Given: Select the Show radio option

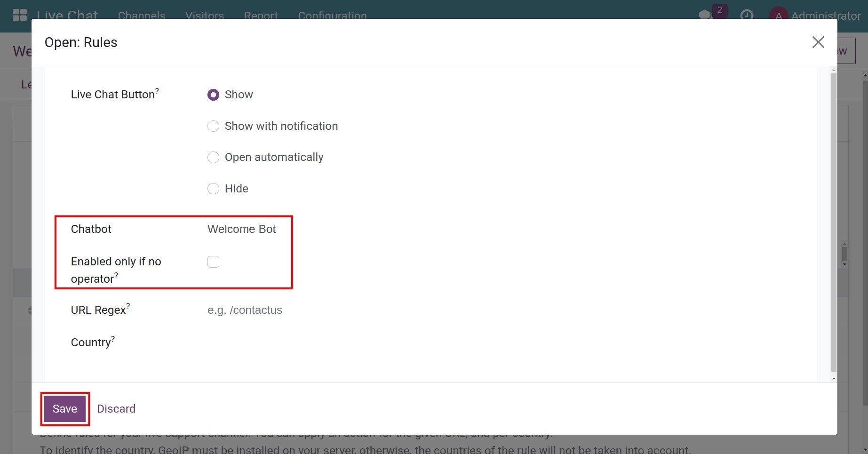Looking at the screenshot, I should coord(213,95).
